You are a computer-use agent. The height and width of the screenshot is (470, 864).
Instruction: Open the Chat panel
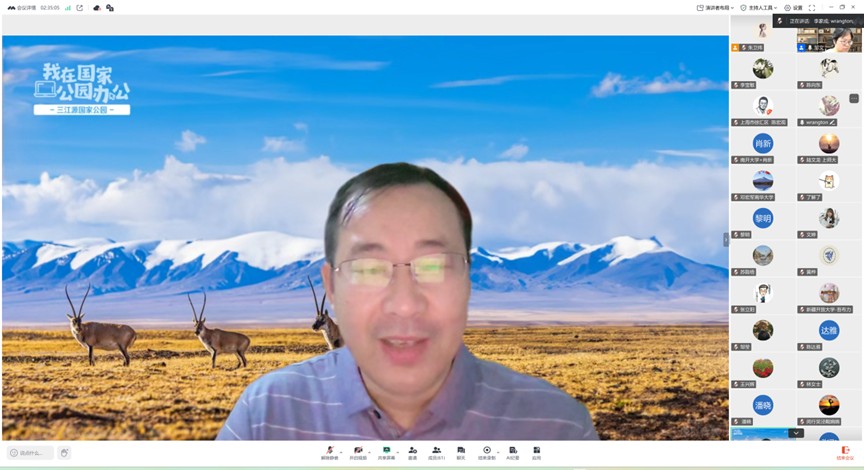coord(461,452)
